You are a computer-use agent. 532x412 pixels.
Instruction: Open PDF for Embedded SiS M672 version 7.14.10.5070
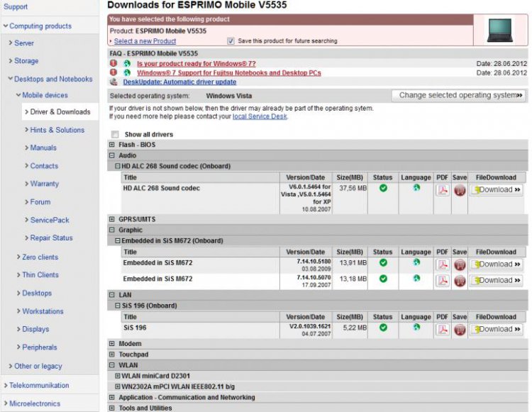coord(443,280)
